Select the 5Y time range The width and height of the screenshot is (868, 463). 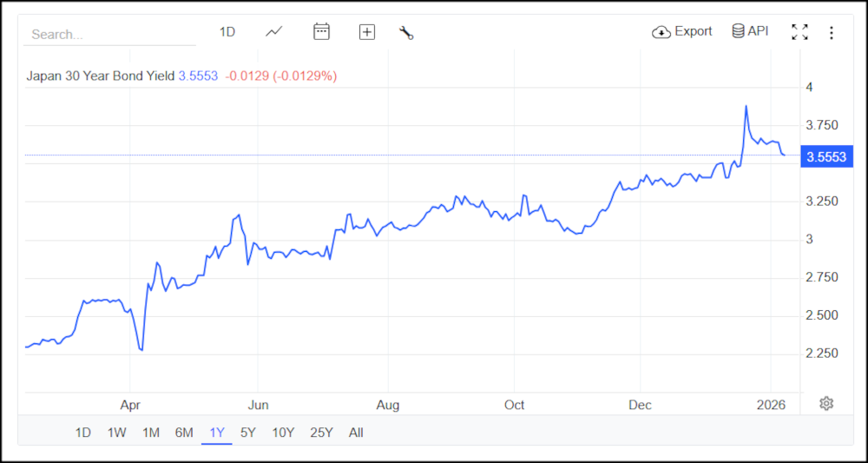[248, 433]
